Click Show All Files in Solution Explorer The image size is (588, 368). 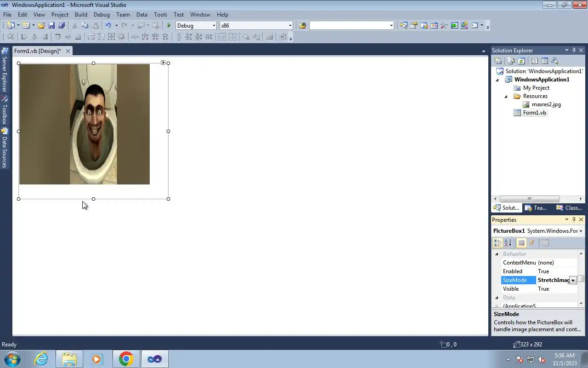(511, 61)
